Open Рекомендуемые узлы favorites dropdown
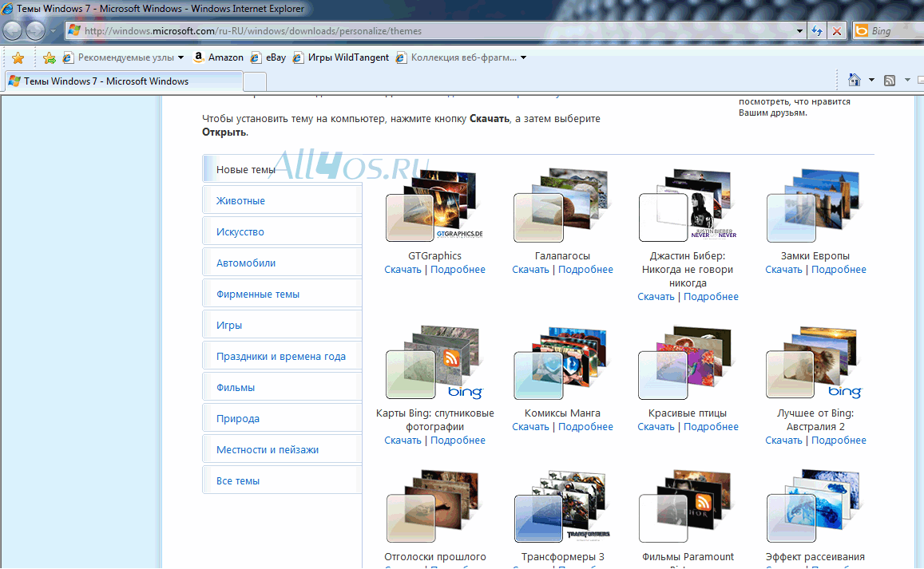924x569 pixels. [x=124, y=57]
